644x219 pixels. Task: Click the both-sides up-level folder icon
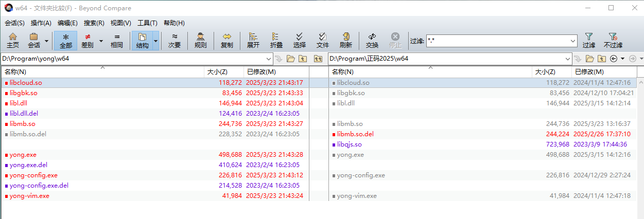pos(319,59)
